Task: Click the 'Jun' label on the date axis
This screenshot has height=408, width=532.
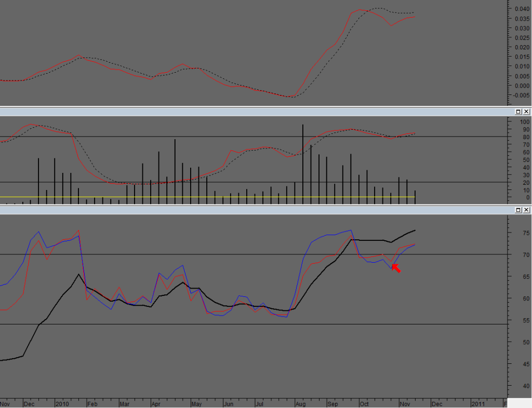Action: 229,404
